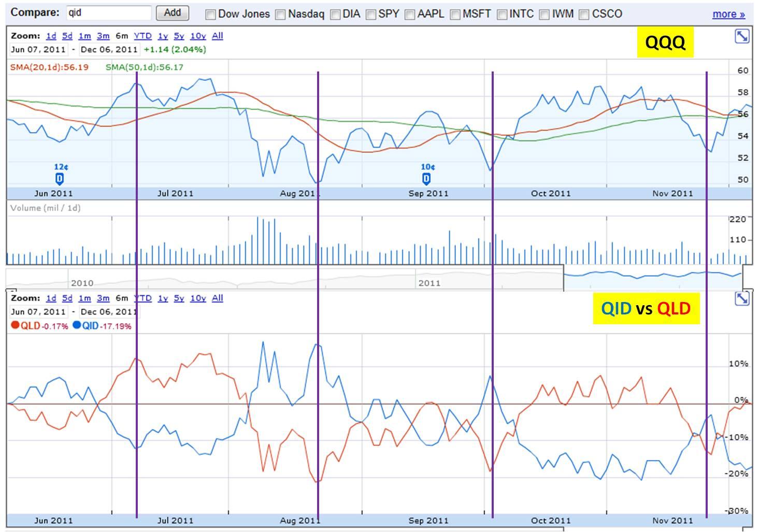Screen dimensions: 759x532
Task: Click the blue QID legend dot
Action: pyautogui.click(x=77, y=325)
